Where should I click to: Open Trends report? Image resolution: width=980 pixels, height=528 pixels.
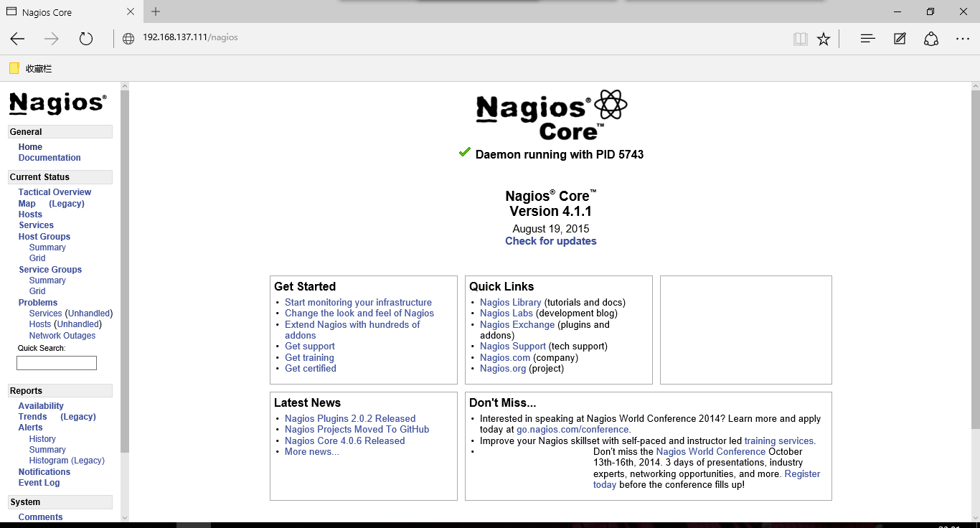pyautogui.click(x=32, y=417)
